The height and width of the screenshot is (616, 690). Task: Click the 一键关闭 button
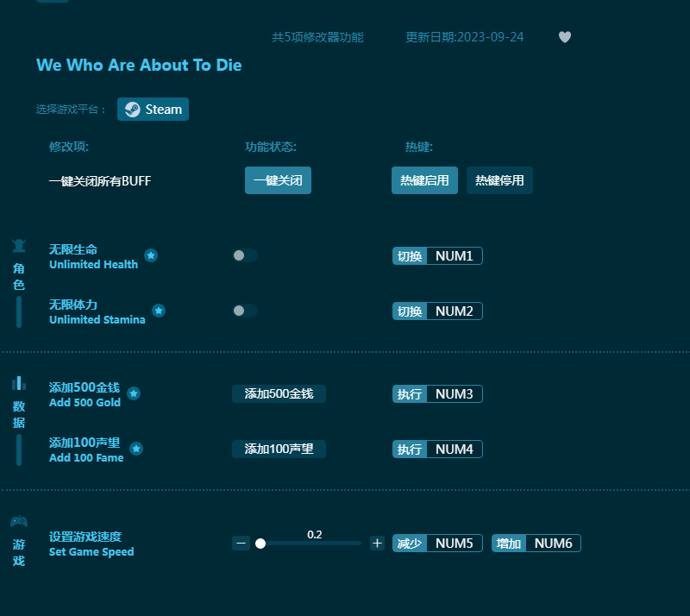pos(278,180)
